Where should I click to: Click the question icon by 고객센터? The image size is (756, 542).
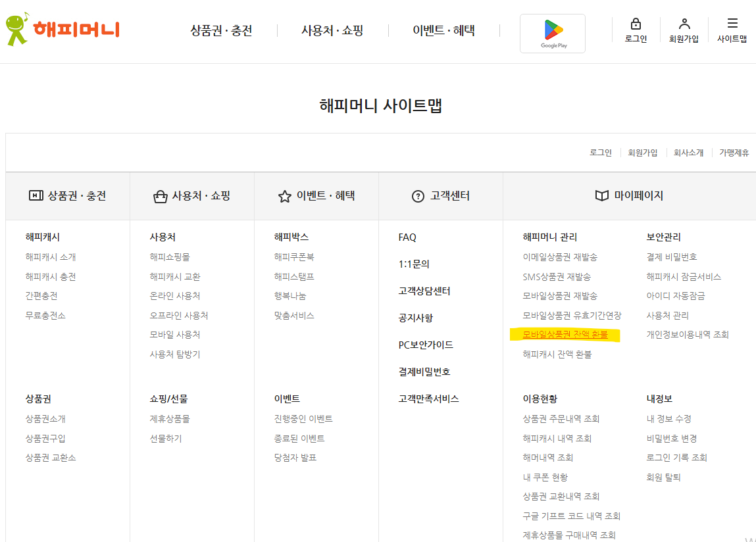coord(418,196)
